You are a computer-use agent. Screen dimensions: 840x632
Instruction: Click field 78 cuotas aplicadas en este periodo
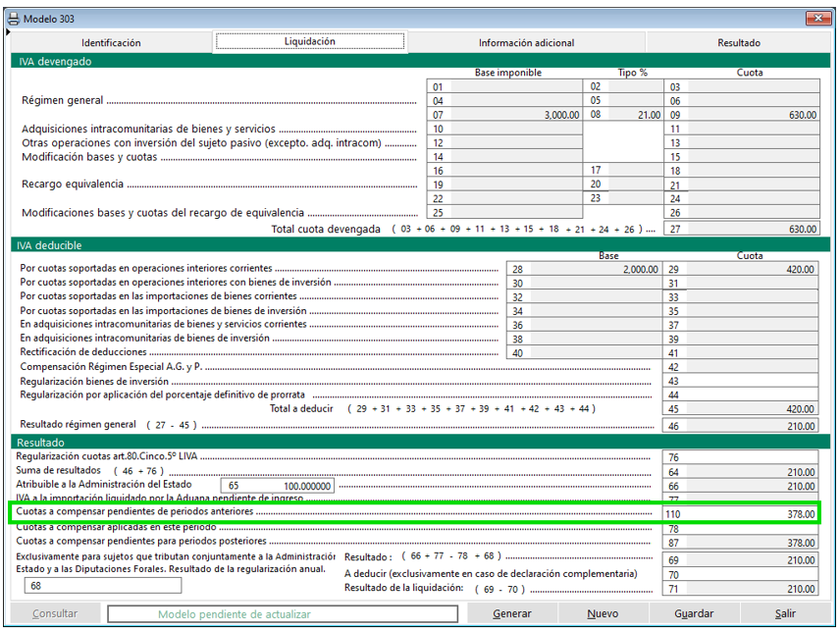pos(740,529)
